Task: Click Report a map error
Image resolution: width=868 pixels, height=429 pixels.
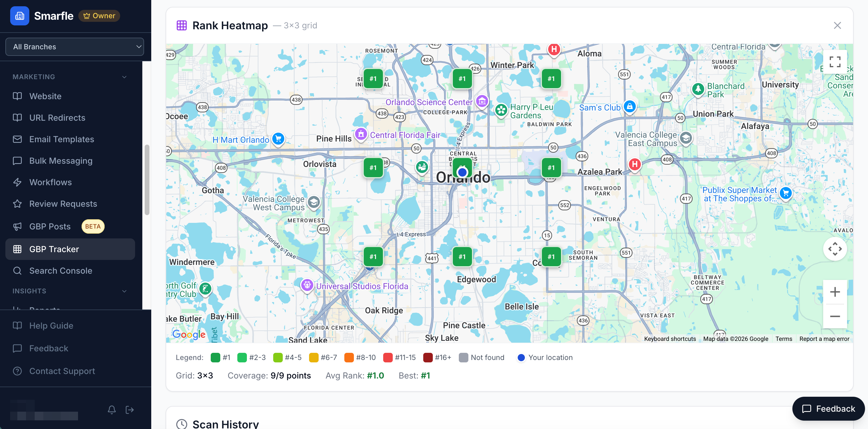Action: point(824,339)
